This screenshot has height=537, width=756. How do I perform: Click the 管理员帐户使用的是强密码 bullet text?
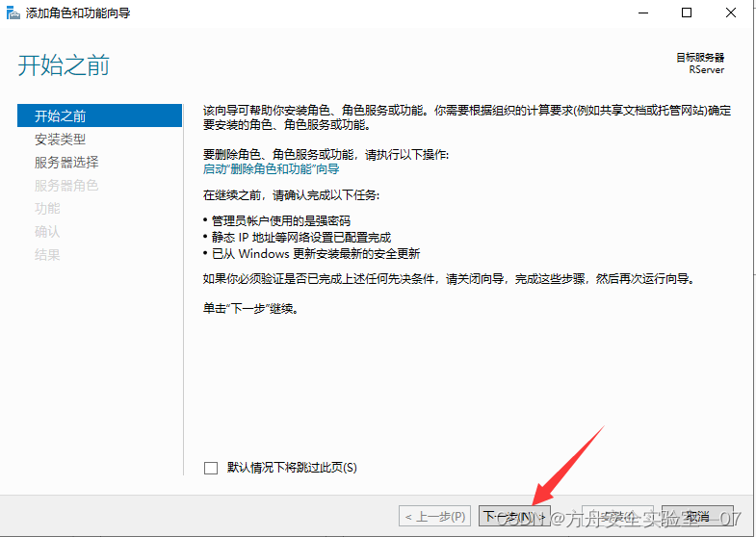pos(281,221)
